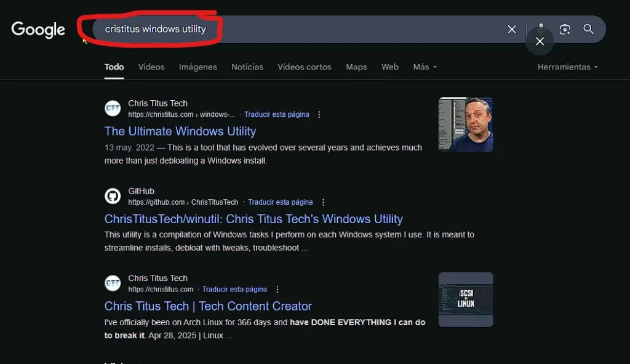
Task: Switch to the Imágenes tab
Action: pos(197,67)
